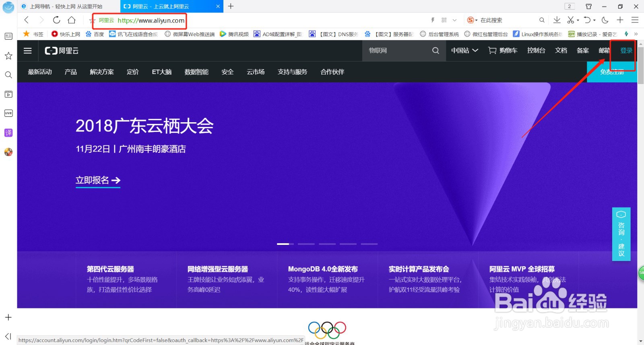
Task: Open the 百度 bookmark
Action: pos(95,34)
